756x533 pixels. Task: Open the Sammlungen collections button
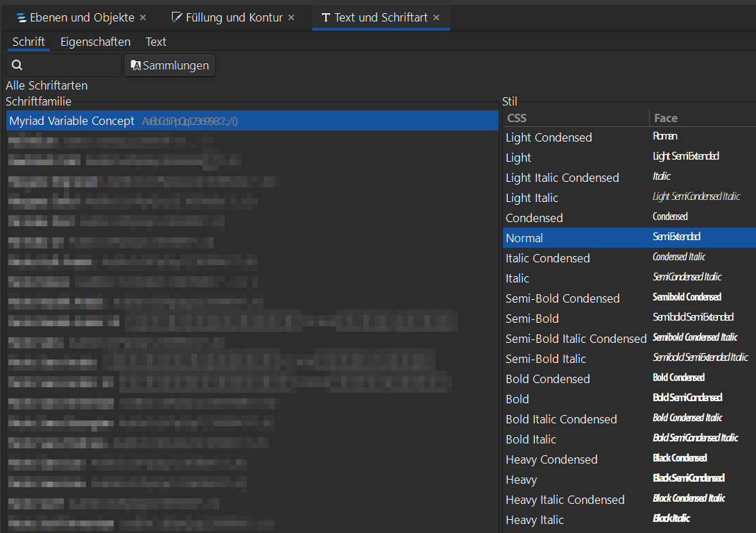pos(170,65)
